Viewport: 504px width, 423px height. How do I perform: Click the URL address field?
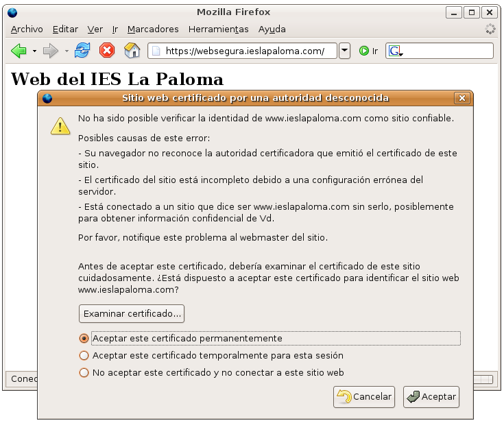coord(242,51)
